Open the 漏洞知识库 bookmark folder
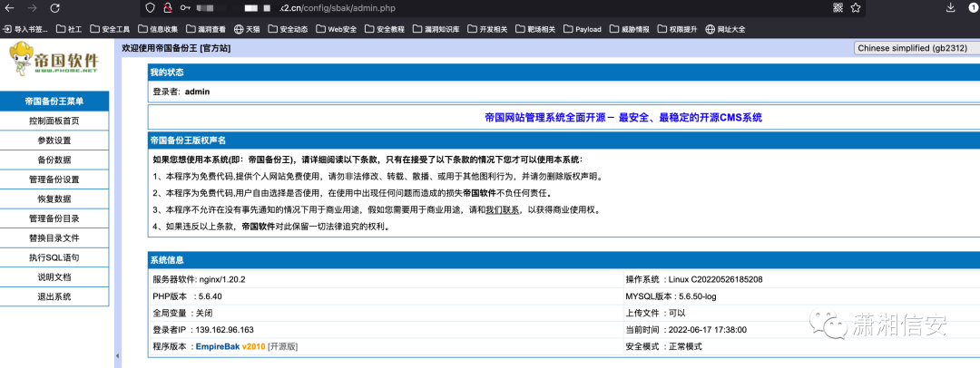 tap(436, 29)
